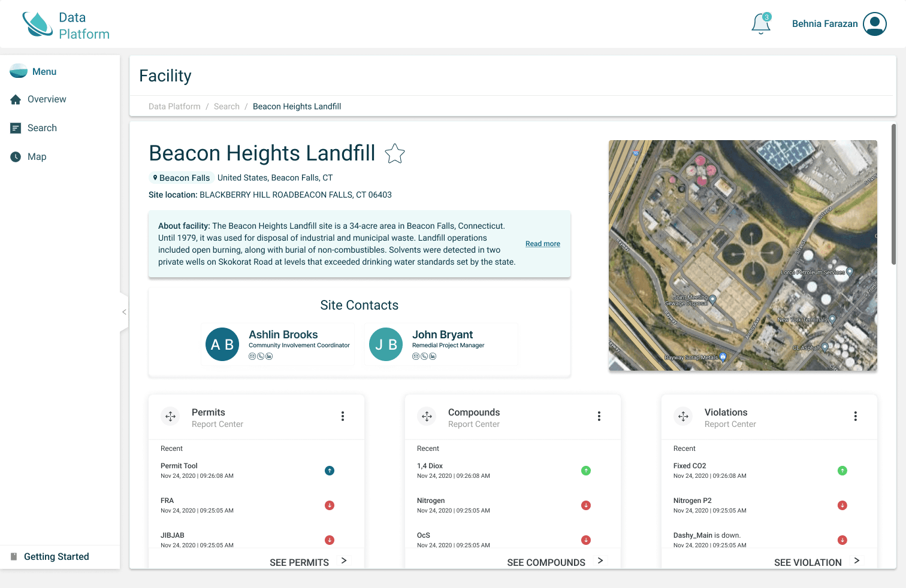Viewport: 906px width, 588px height.
Task: Click CL Asphalt map pin
Action: pos(825,347)
